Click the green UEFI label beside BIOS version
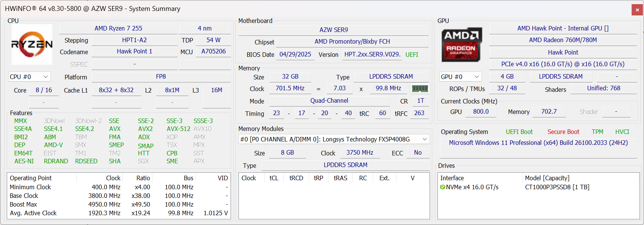The image size is (644, 225). click(412, 55)
